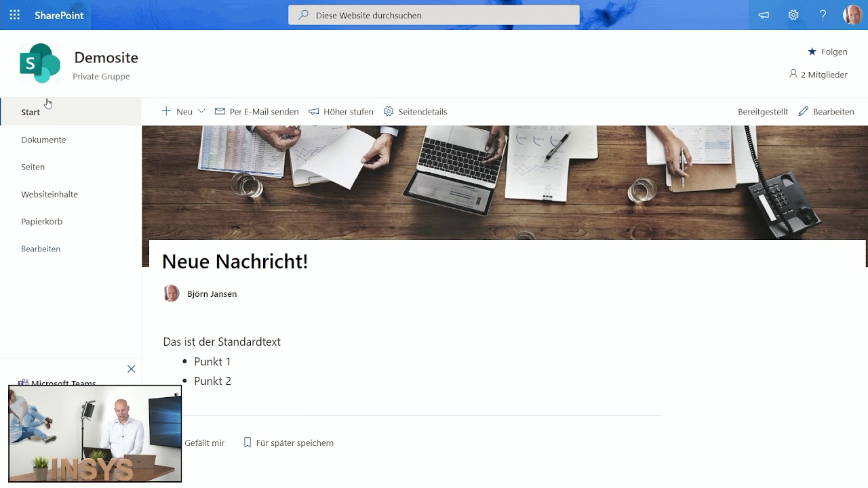Open the app launcher waffle icon

tap(14, 15)
